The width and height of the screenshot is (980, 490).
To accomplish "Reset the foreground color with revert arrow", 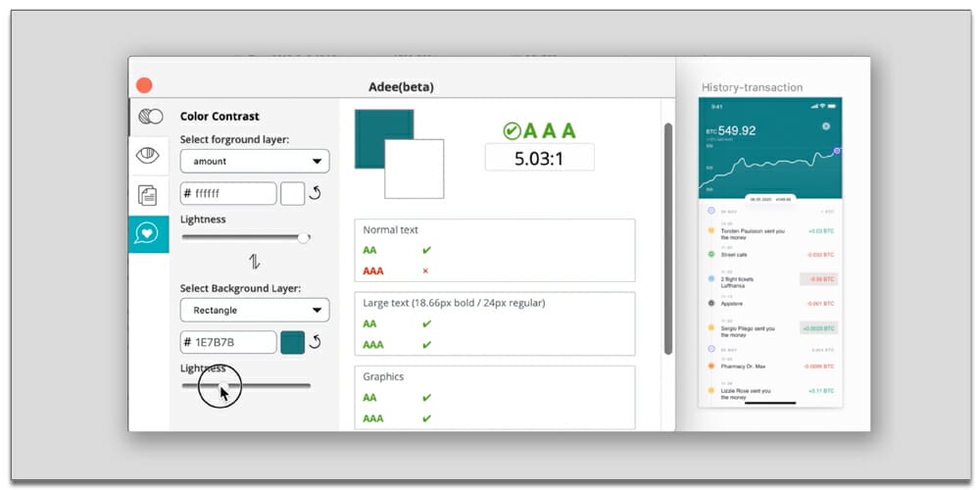I will pyautogui.click(x=316, y=193).
